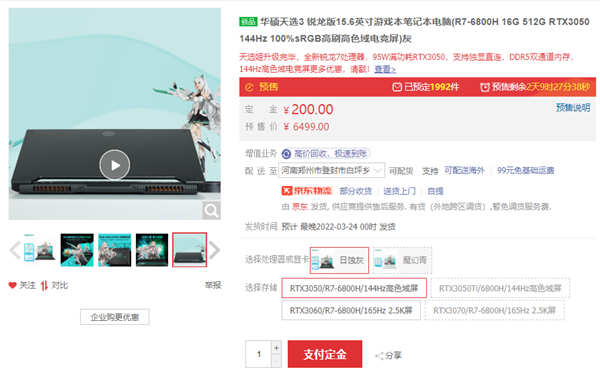Select the first product thumbnail

click(x=40, y=250)
